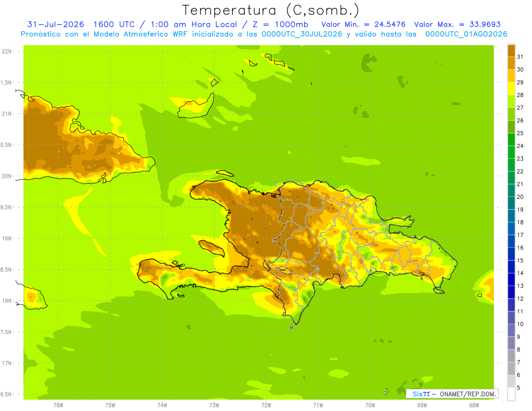This screenshot has width=532, height=411.
Task: Select the lime swatch between labels 26 and 27
Action: pos(511,114)
